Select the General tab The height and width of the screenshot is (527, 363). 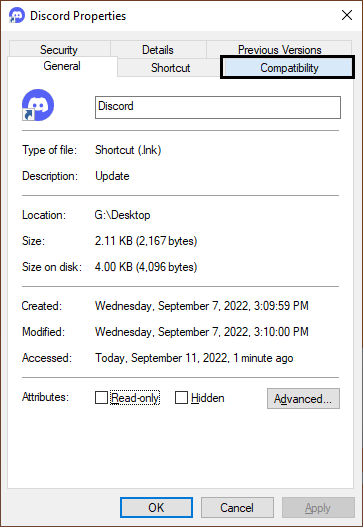click(62, 66)
